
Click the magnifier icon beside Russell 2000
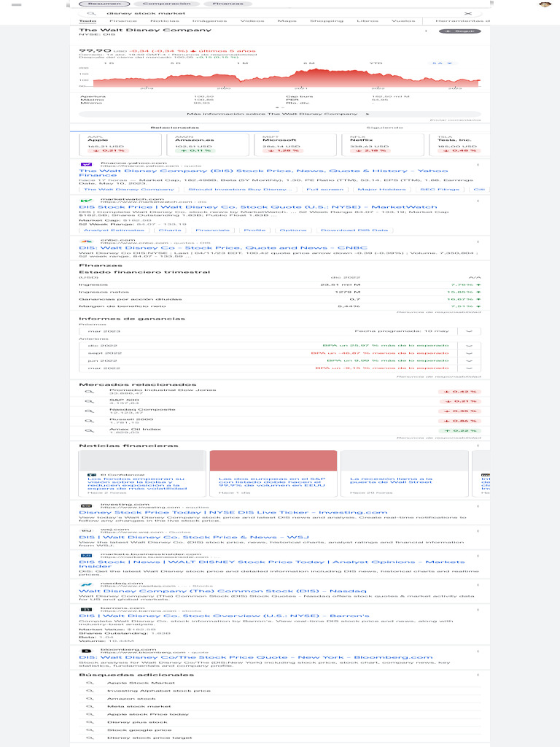tap(89, 421)
